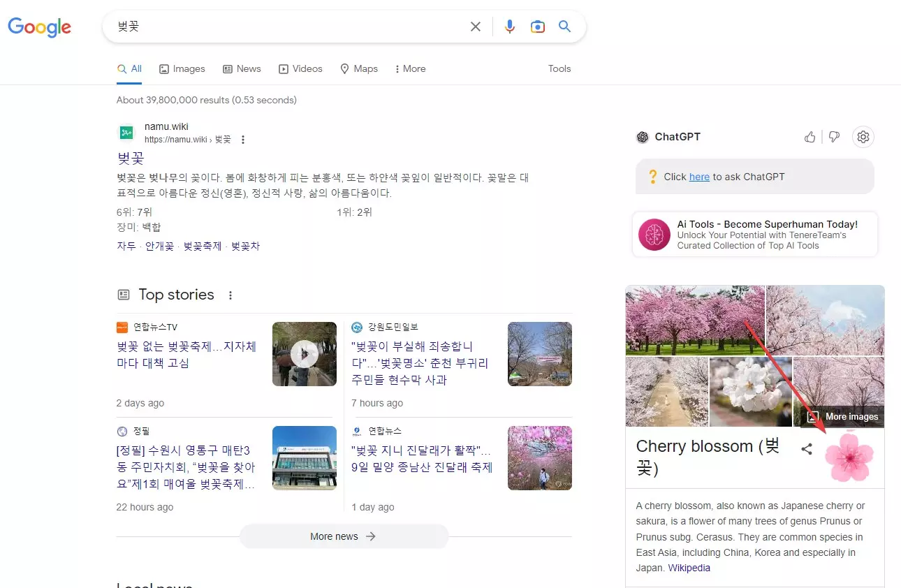
Task: Submit search using the magnifier icon
Action: (x=565, y=26)
